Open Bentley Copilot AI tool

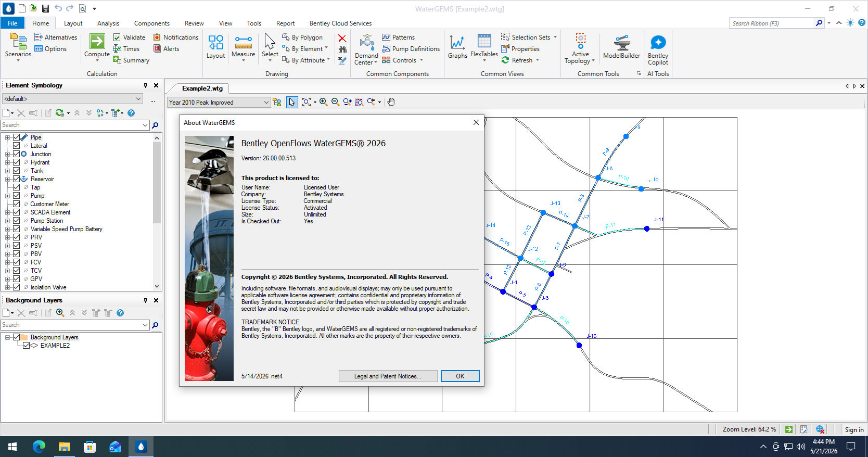658,49
